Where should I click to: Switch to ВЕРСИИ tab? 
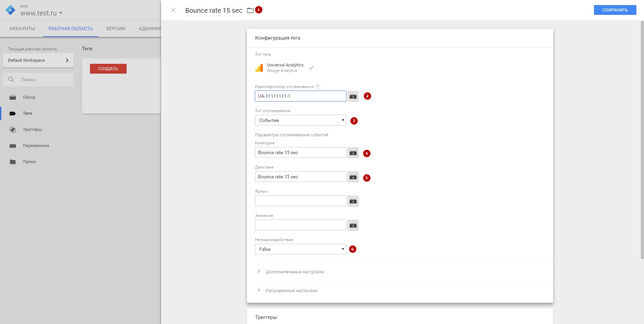point(115,29)
